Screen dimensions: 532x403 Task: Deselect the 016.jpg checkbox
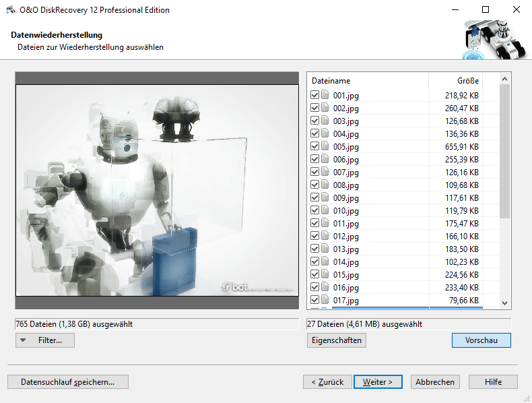pos(314,287)
